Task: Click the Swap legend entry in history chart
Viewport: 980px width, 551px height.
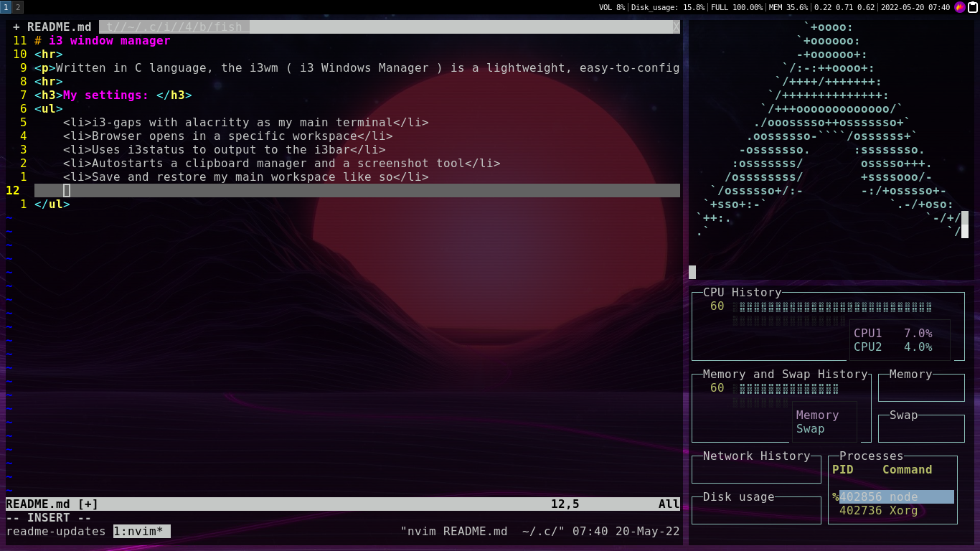Action: pos(811,429)
